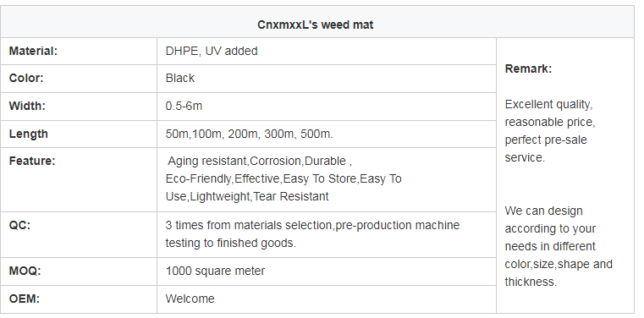Select the Feature: label cell
644x318 pixels.
[x=79, y=180]
